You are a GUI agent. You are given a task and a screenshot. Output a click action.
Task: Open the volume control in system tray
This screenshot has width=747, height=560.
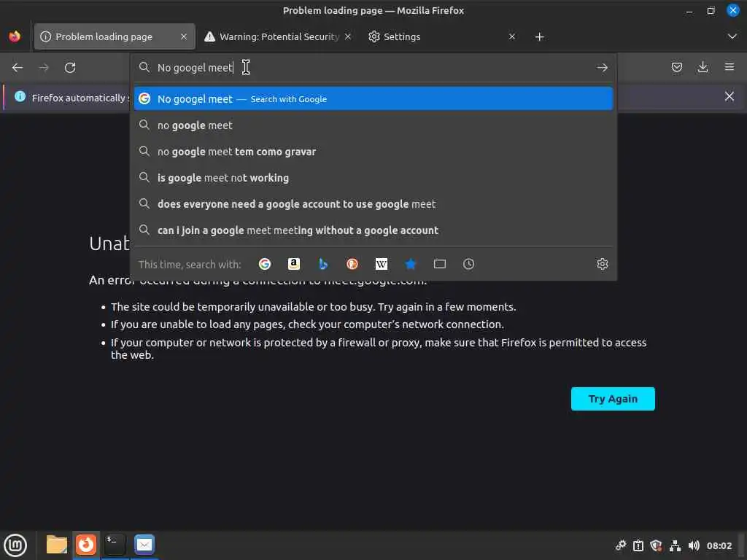[x=694, y=545]
